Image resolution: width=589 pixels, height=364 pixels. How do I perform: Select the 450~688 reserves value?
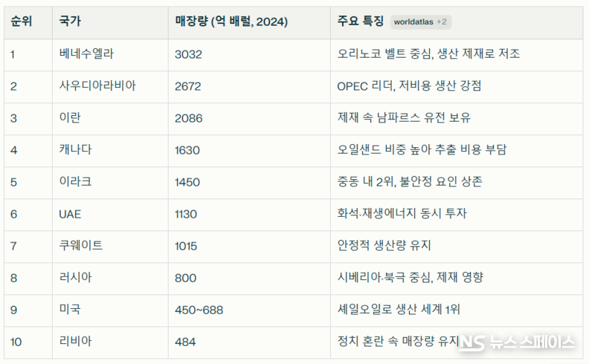click(x=199, y=310)
